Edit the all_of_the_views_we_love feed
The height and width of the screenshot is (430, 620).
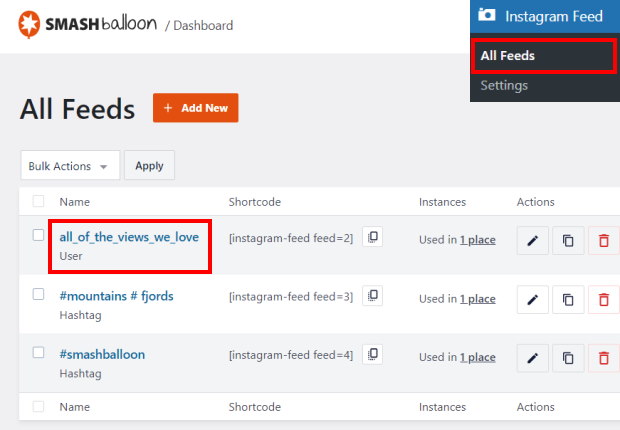[x=533, y=240]
